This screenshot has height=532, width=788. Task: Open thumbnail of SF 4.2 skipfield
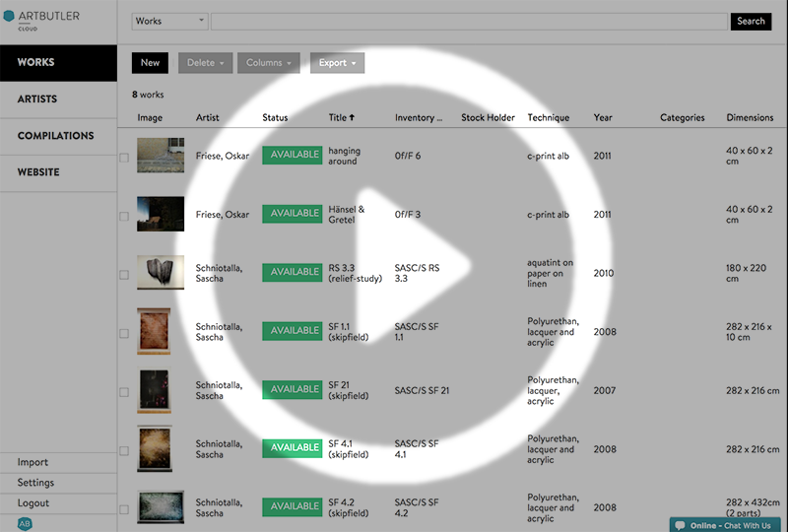[161, 506]
